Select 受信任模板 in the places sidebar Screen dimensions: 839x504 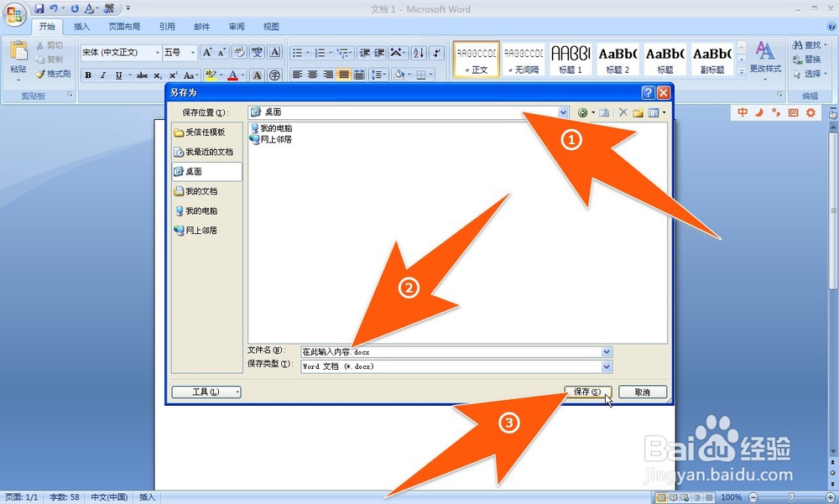(x=207, y=132)
